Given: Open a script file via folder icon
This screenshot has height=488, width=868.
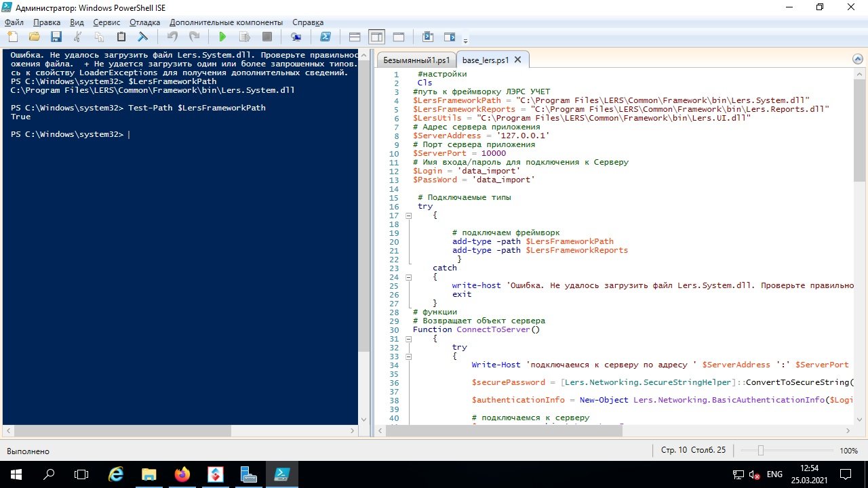Looking at the screenshot, I should [x=34, y=37].
